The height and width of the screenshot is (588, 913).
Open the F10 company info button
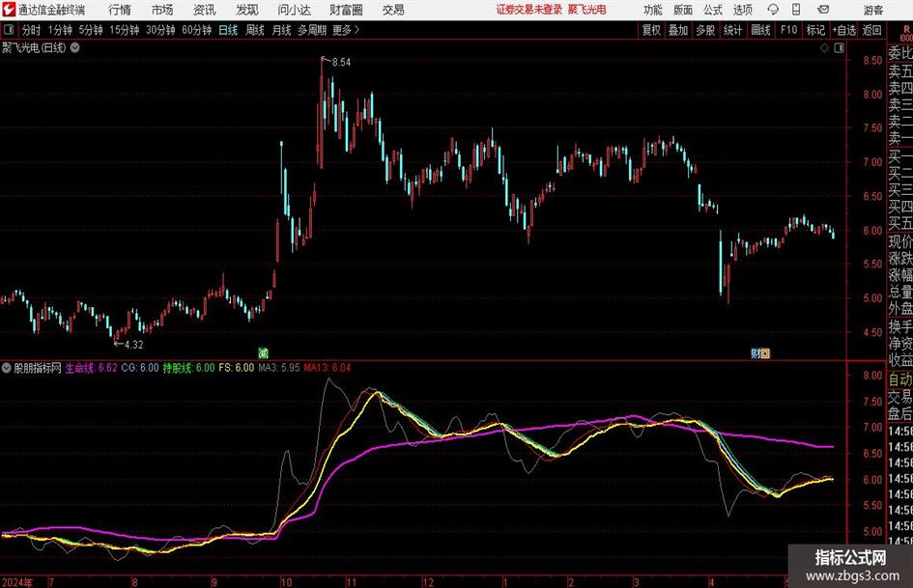[x=788, y=30]
